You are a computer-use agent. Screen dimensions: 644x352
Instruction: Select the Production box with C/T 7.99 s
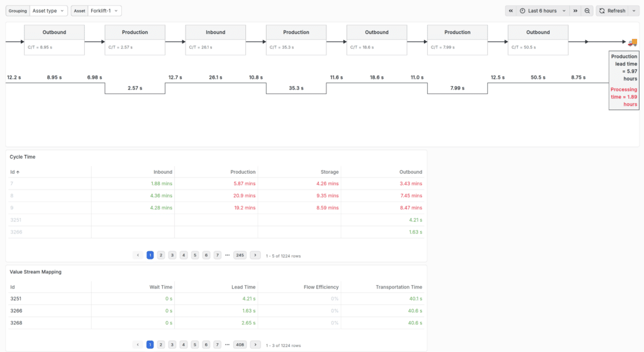click(x=457, y=40)
